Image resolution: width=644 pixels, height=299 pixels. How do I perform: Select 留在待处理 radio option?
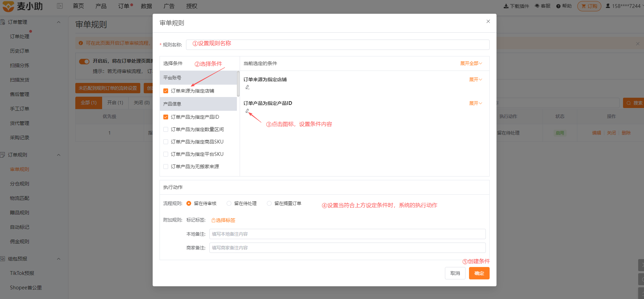point(229,203)
